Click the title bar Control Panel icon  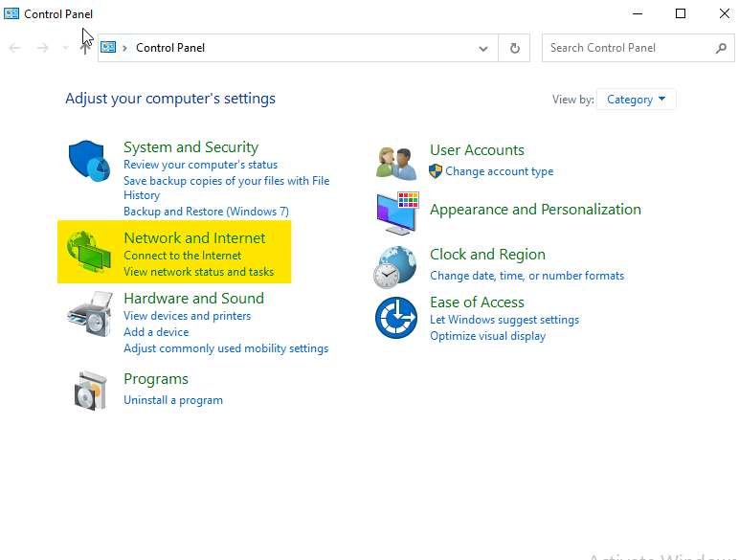point(11,13)
